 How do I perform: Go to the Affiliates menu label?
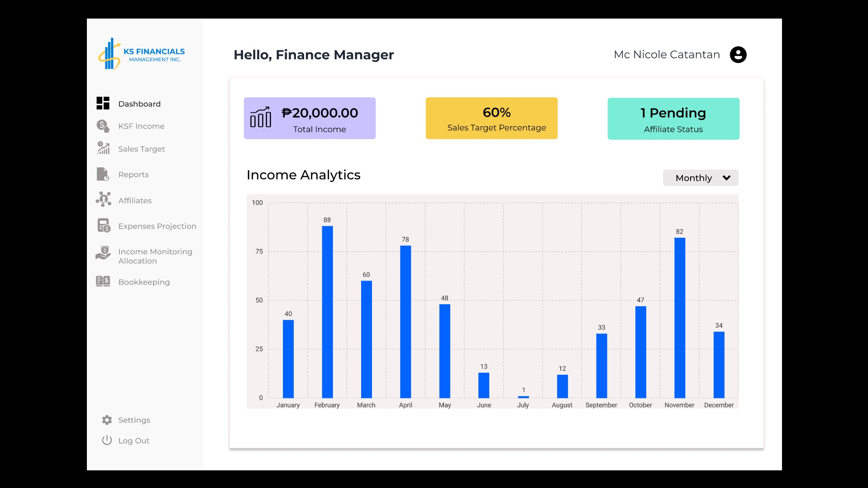click(x=135, y=201)
